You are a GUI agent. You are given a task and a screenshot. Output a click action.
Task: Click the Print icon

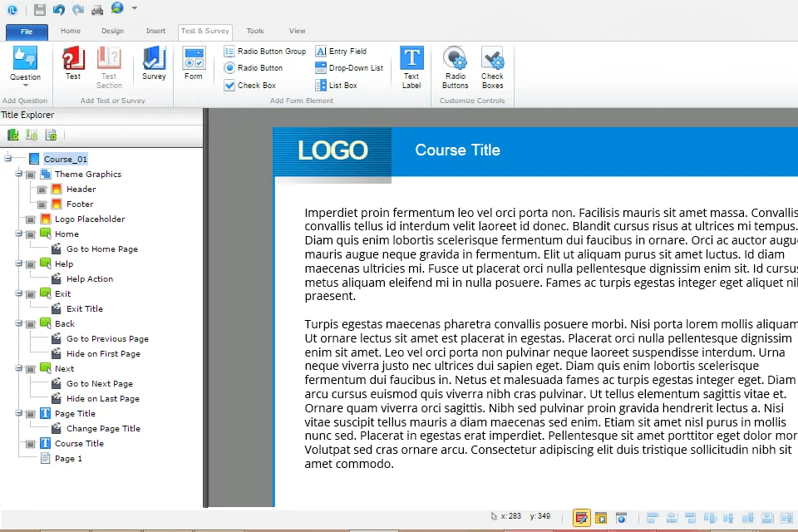coord(96,9)
